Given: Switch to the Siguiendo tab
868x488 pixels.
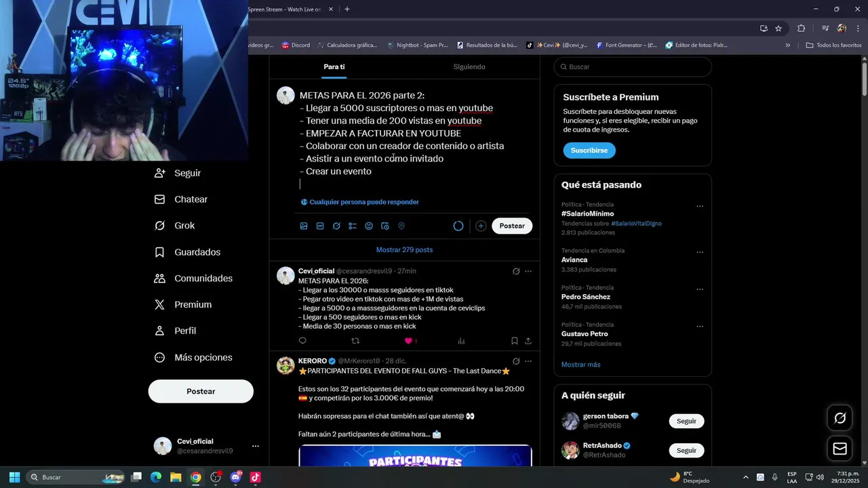Looking at the screenshot, I should [469, 66].
